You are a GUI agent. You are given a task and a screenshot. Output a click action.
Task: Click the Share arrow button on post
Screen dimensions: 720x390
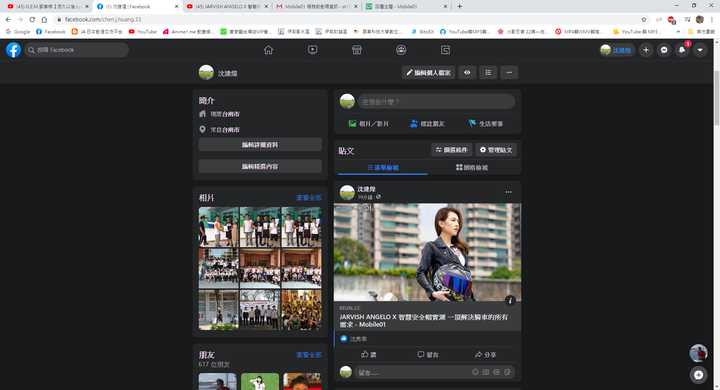pyautogui.click(x=486, y=354)
